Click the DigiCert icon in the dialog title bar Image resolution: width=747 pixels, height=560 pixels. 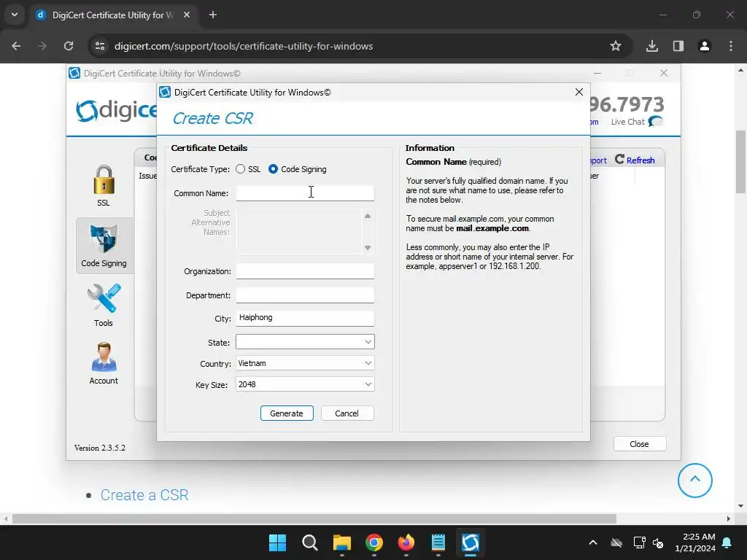tap(165, 92)
